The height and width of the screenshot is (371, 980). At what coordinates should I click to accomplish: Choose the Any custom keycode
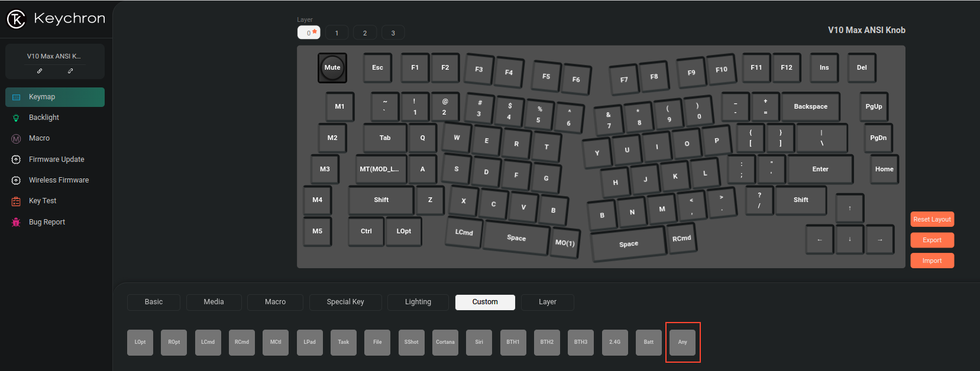click(683, 342)
